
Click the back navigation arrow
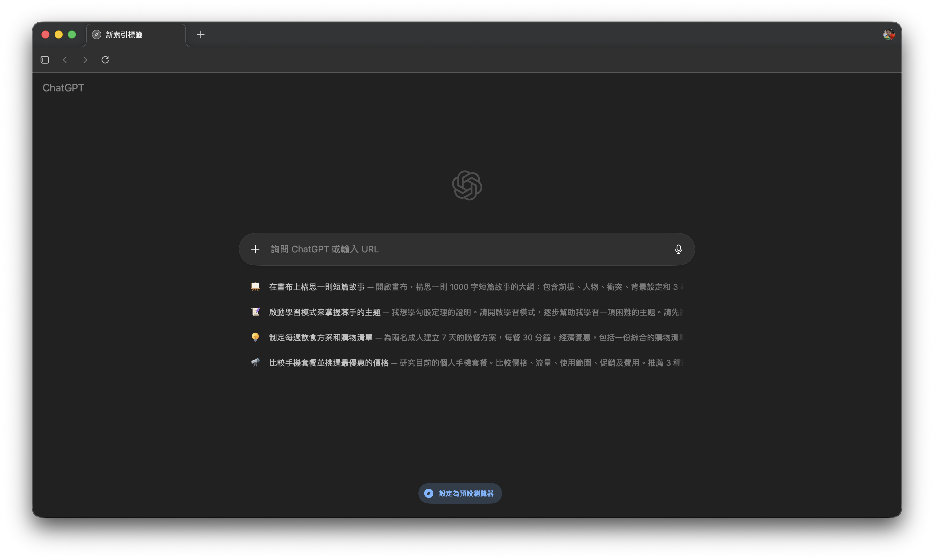coord(65,60)
